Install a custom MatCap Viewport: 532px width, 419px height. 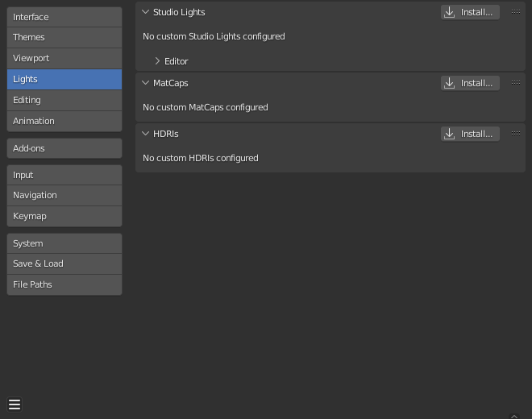[x=470, y=83]
